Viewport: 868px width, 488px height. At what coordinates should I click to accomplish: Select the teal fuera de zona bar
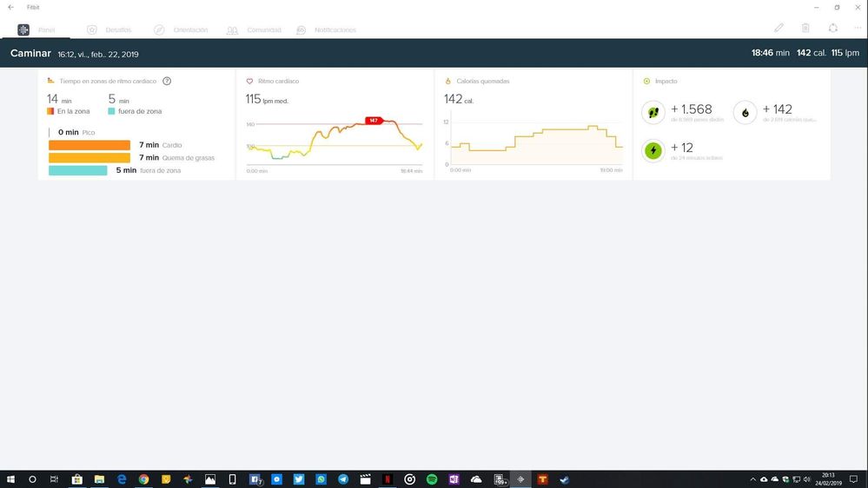point(77,170)
